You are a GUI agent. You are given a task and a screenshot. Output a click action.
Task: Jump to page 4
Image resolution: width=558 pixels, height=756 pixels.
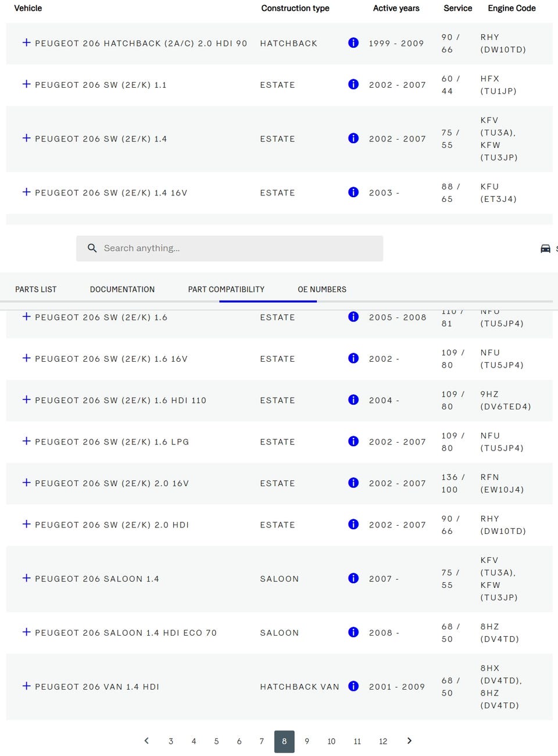coord(194,741)
